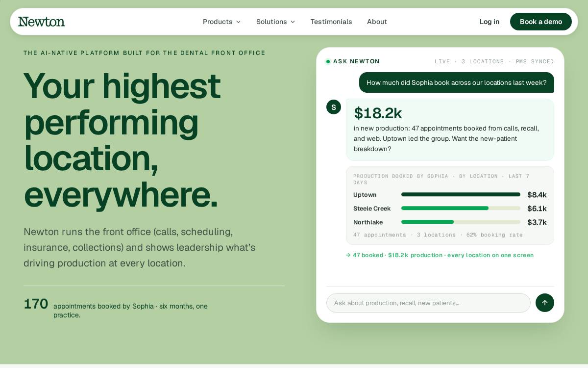Click the 'Production booked by Sophia' chart title
The height and width of the screenshot is (368, 588).
[441, 179]
